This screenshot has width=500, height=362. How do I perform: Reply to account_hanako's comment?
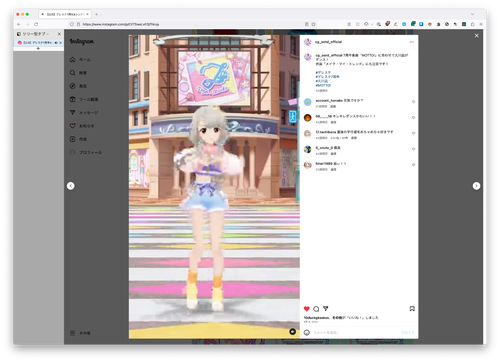point(333,106)
